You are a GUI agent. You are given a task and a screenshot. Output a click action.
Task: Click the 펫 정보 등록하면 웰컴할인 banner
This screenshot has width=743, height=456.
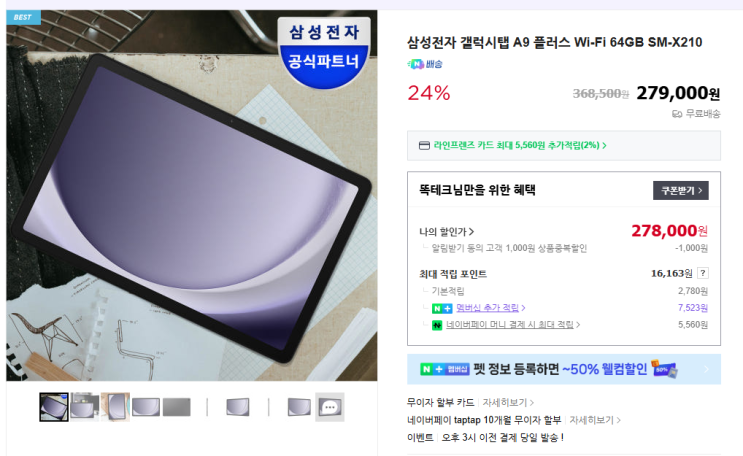pos(564,369)
